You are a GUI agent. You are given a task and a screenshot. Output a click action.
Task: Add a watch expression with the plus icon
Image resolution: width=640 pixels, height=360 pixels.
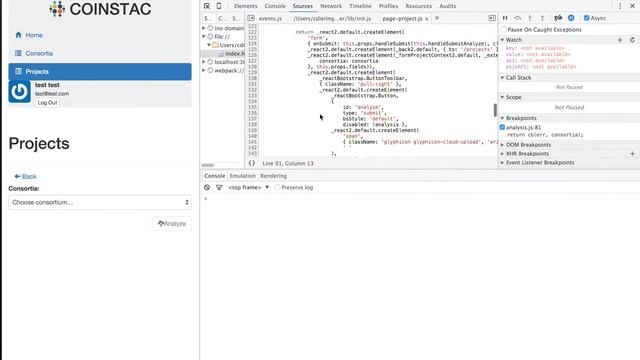(x=620, y=40)
